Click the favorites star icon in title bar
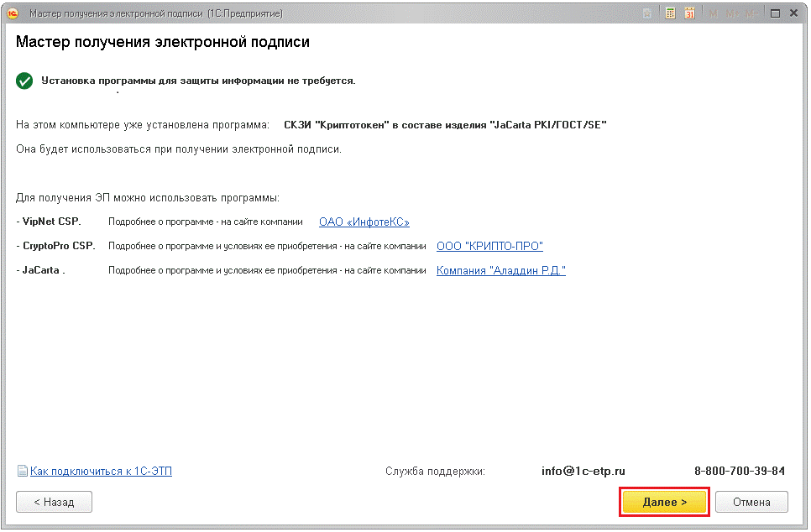The width and height of the screenshot is (811, 532). (x=647, y=14)
